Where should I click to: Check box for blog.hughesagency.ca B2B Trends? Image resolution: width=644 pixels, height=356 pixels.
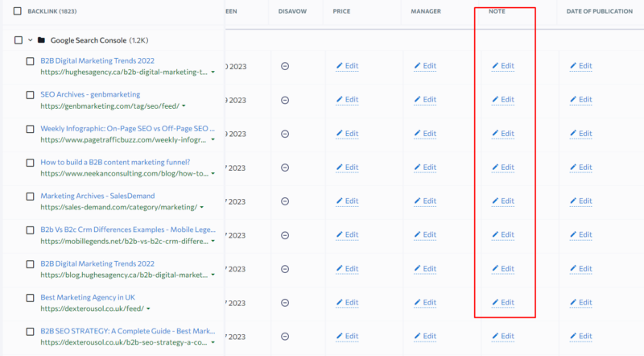(30, 264)
